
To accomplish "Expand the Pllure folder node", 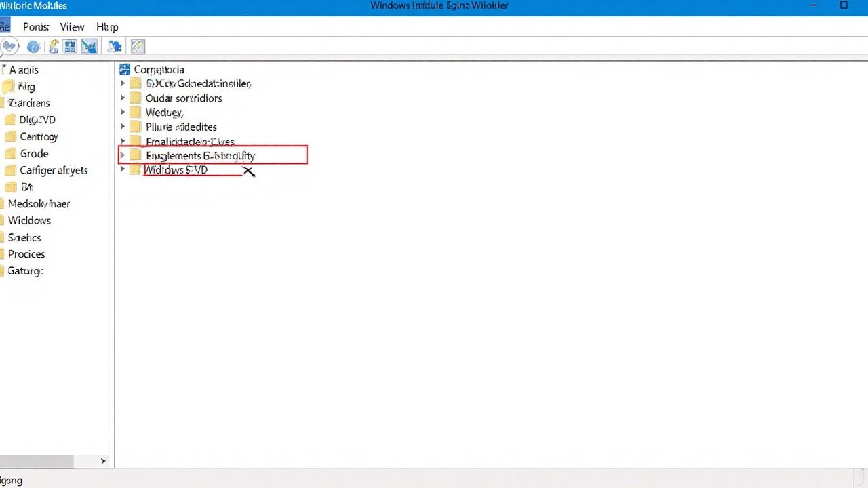I will (123, 127).
